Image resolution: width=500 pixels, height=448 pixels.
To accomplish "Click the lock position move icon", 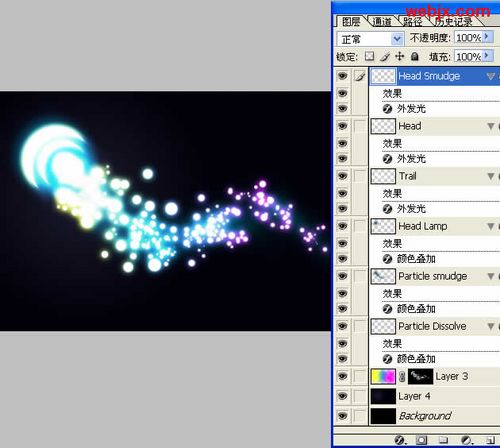I will click(x=399, y=56).
